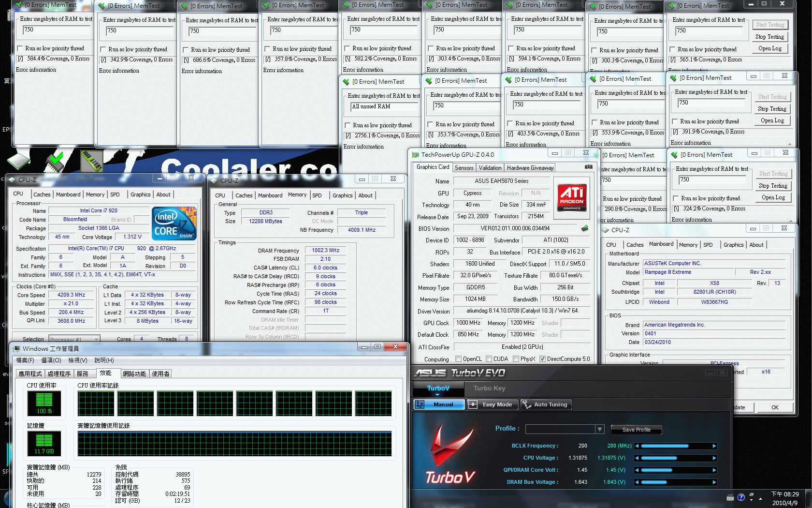
Task: Switch to 網路功能 tab in Task Manager
Action: coord(134,374)
